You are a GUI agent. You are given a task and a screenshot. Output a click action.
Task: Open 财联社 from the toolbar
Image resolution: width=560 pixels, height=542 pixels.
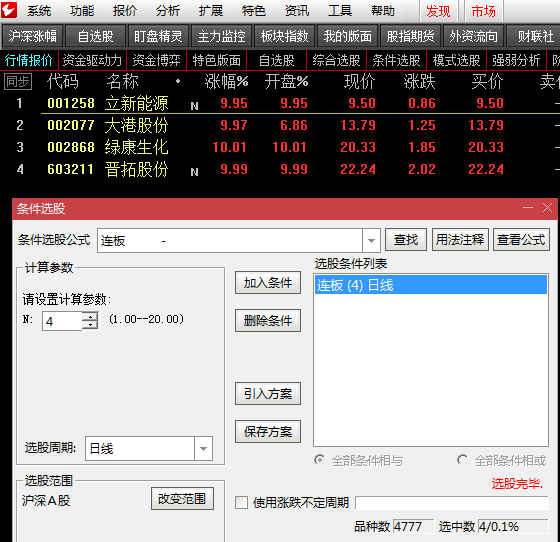535,36
